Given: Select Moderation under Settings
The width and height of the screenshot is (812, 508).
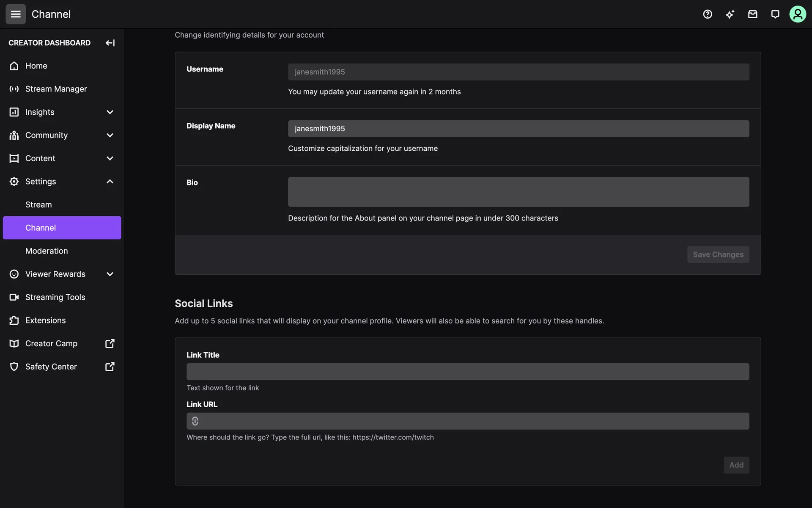Looking at the screenshot, I should pyautogui.click(x=47, y=251).
